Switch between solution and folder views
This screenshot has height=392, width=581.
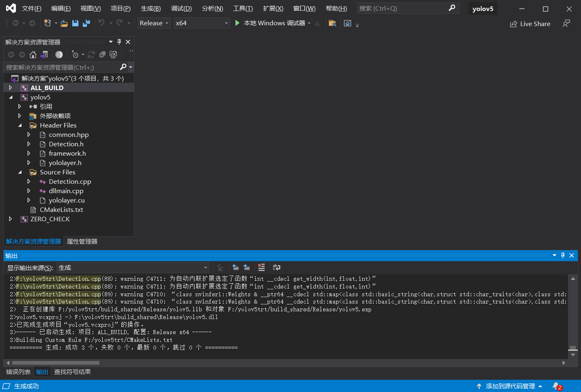pyautogui.click(x=44, y=55)
